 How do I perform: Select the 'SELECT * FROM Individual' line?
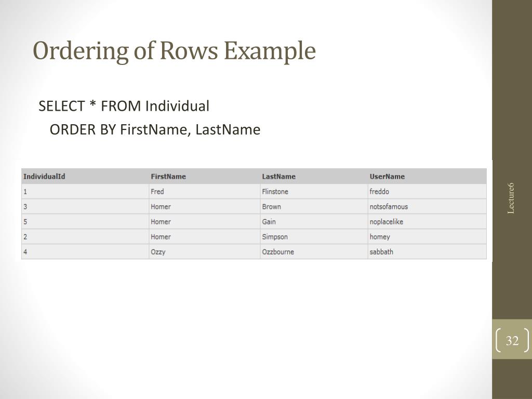(124, 106)
